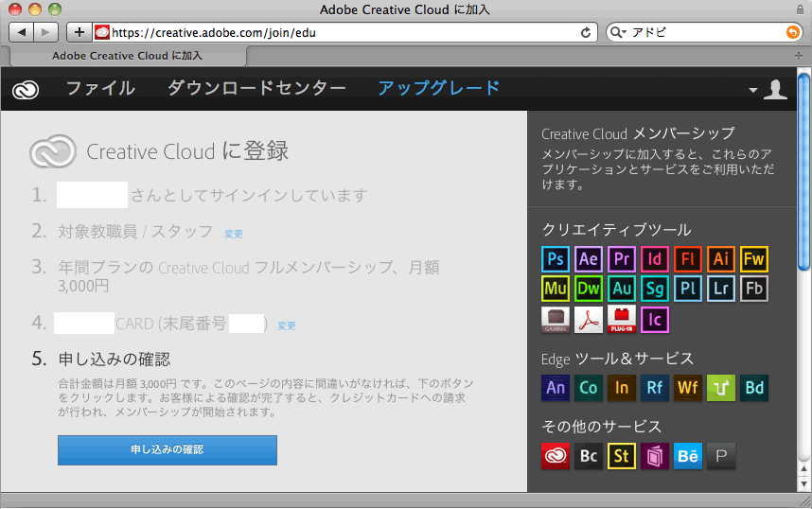812x509 pixels.
Task: Select the Edge Web Fonts (Wf) icon
Action: coord(688,388)
